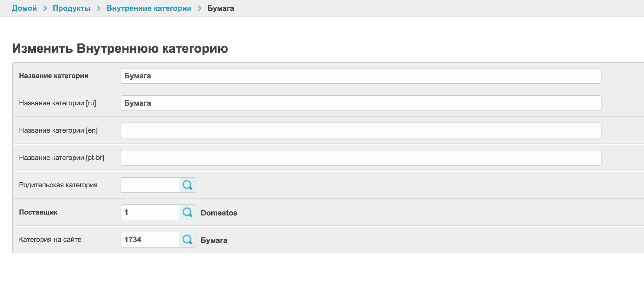Click the Название категории [ru] field
This screenshot has width=644, height=285.
(361, 103)
